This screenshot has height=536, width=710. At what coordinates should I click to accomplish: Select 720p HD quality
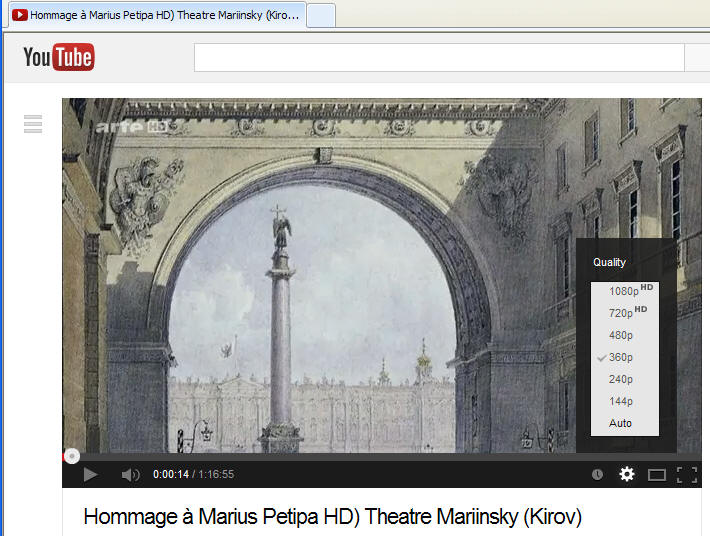[625, 313]
